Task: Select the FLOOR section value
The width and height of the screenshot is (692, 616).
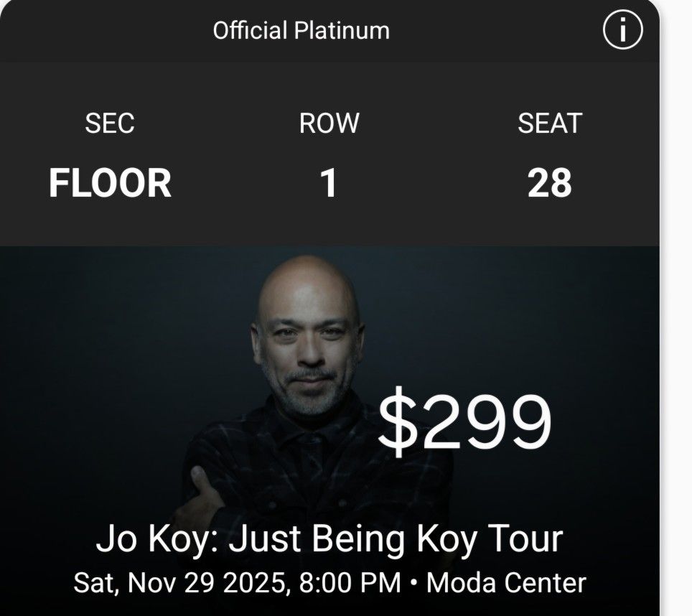Action: coord(111,182)
